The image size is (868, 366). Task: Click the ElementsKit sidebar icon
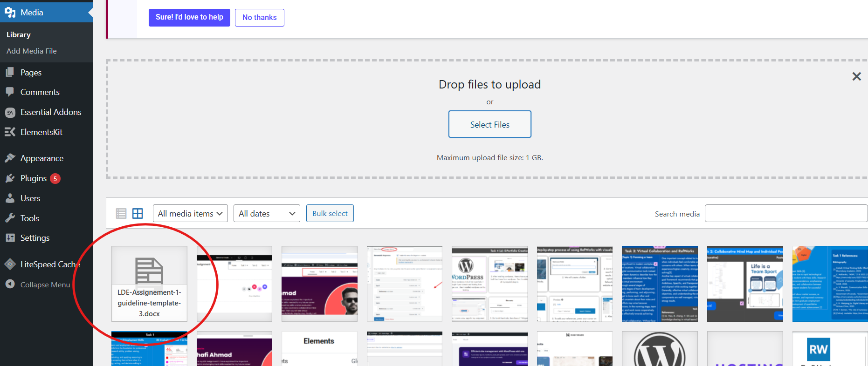tap(10, 132)
